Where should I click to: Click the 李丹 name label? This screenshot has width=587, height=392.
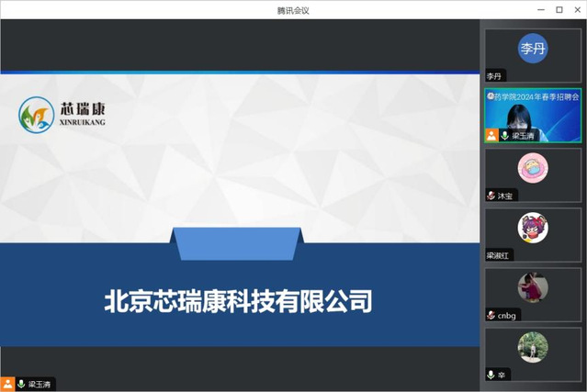pos(495,76)
